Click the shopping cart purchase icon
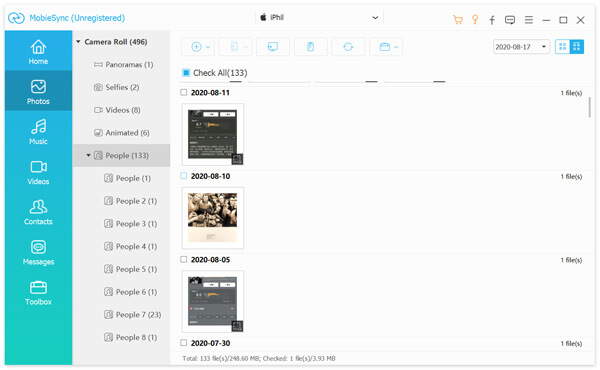Screen dimensions: 600x370 (458, 20)
